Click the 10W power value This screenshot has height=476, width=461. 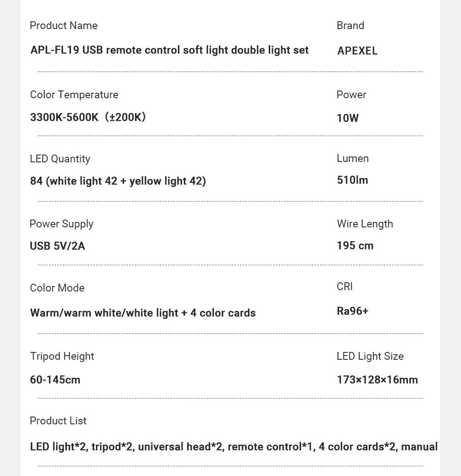(x=347, y=118)
